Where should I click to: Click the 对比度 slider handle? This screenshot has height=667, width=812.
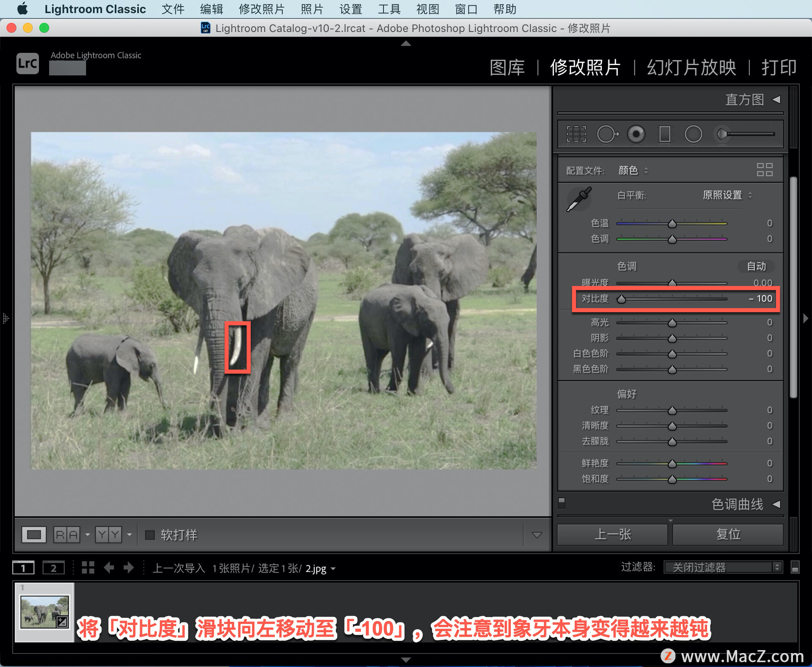[621, 299]
